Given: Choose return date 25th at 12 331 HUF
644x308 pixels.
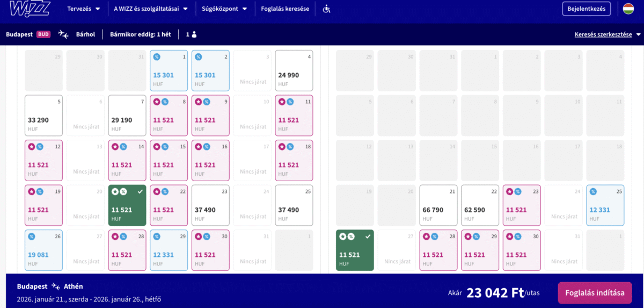Looking at the screenshot, I should point(605,205).
